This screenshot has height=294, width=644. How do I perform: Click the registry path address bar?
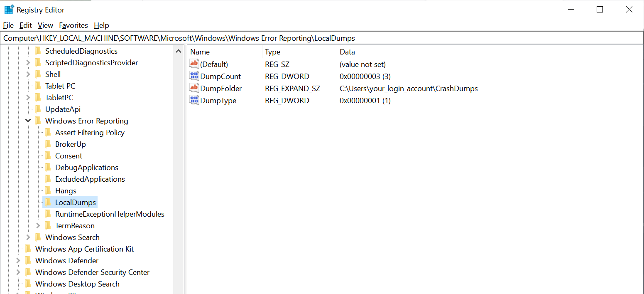click(x=322, y=38)
